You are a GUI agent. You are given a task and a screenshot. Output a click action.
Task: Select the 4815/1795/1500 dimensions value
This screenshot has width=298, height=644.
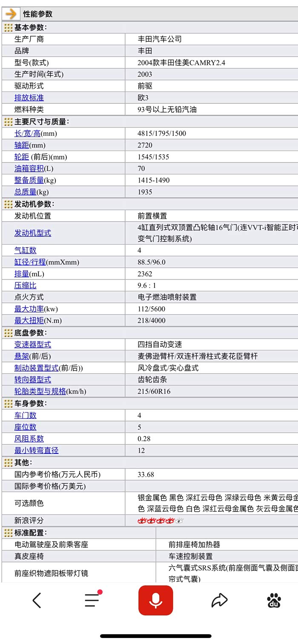[x=162, y=134]
